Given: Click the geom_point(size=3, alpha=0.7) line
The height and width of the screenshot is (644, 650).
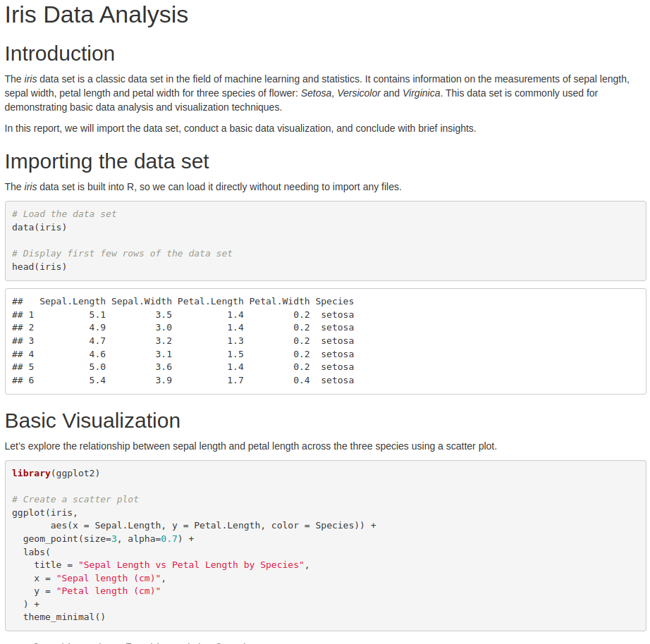Looking at the screenshot, I should [x=109, y=539].
